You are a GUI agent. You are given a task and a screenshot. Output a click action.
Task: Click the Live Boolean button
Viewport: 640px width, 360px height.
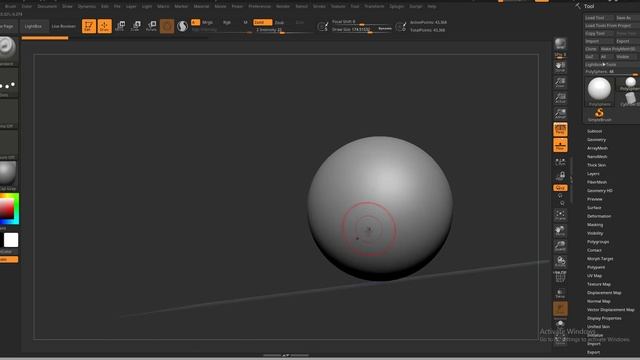pyautogui.click(x=64, y=26)
